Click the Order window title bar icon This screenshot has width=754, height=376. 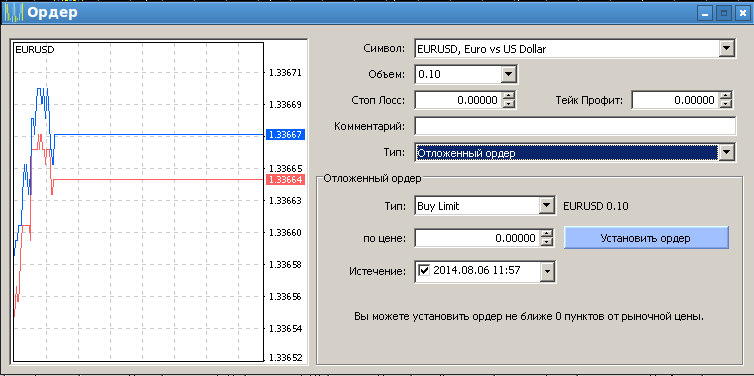(12, 13)
